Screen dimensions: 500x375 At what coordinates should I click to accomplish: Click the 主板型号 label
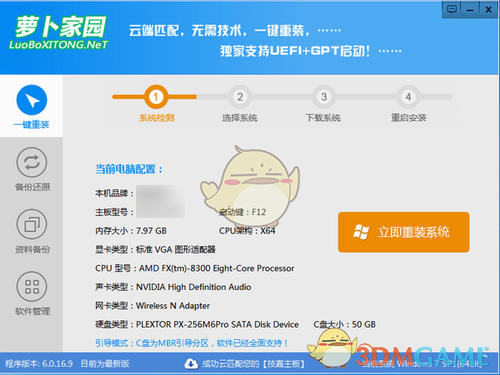(x=114, y=212)
